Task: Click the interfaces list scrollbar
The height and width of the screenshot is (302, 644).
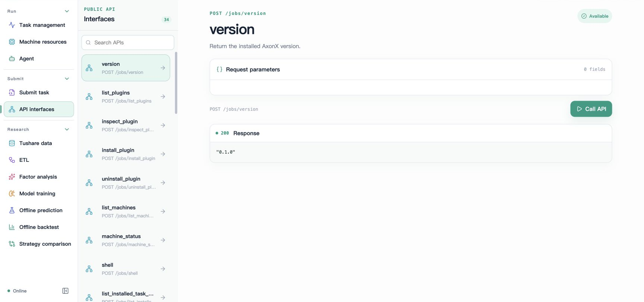Action: [x=176, y=83]
